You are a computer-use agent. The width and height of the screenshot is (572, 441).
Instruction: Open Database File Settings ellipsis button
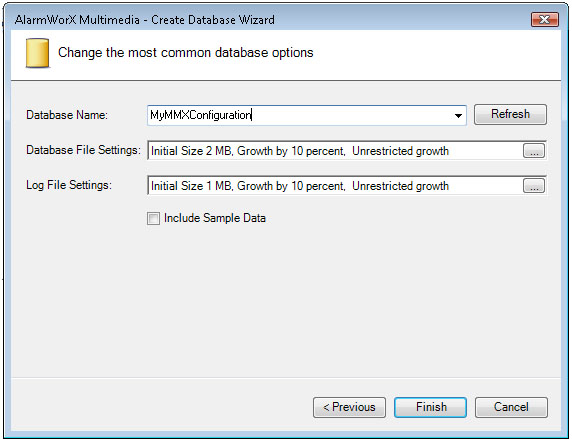[x=534, y=151]
